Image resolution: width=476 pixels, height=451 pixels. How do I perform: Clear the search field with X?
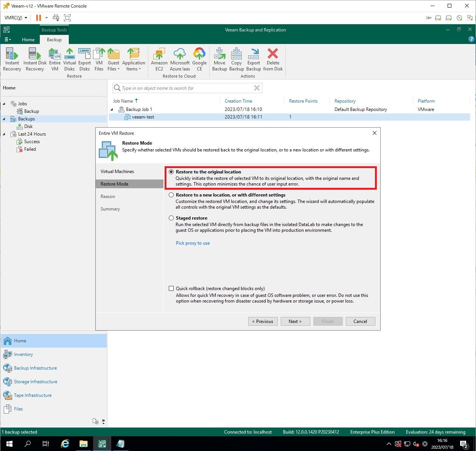[x=257, y=88]
